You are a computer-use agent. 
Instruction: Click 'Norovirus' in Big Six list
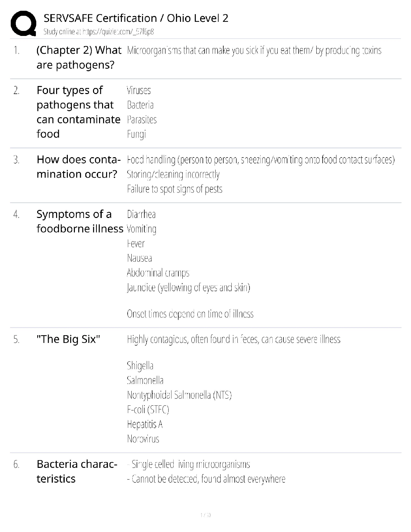(143, 439)
